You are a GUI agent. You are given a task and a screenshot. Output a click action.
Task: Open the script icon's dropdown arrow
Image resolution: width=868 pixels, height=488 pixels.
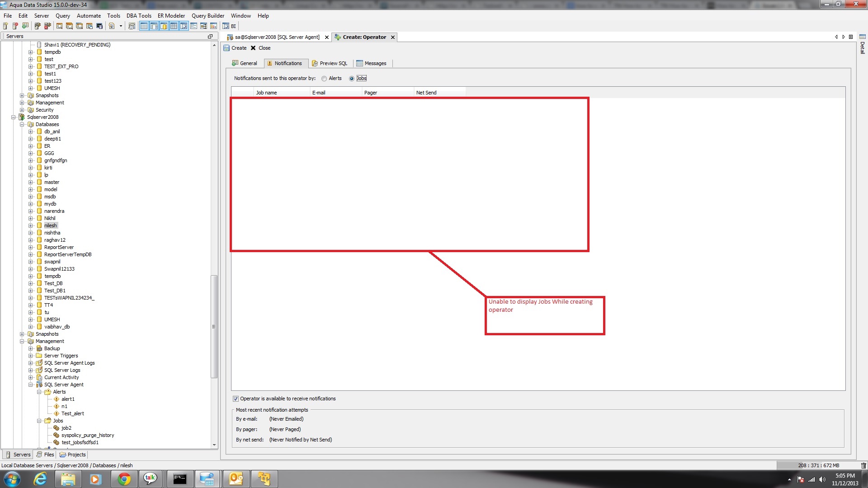coord(121,26)
